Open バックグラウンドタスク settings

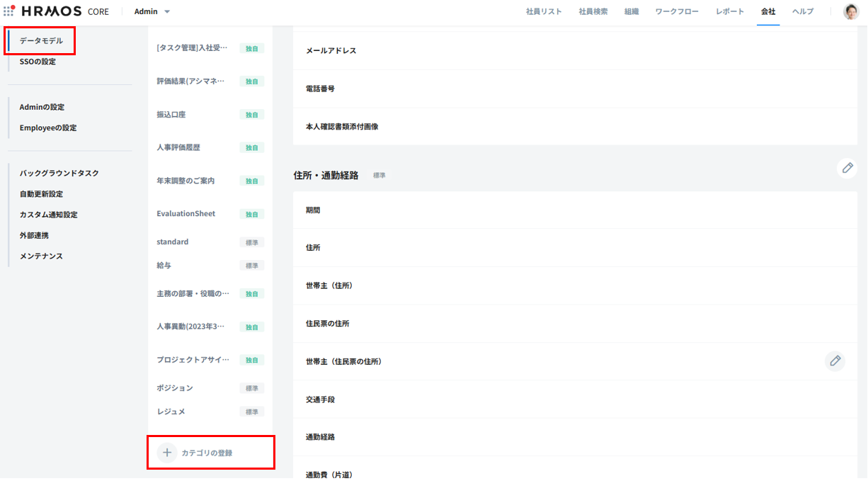pyautogui.click(x=59, y=174)
